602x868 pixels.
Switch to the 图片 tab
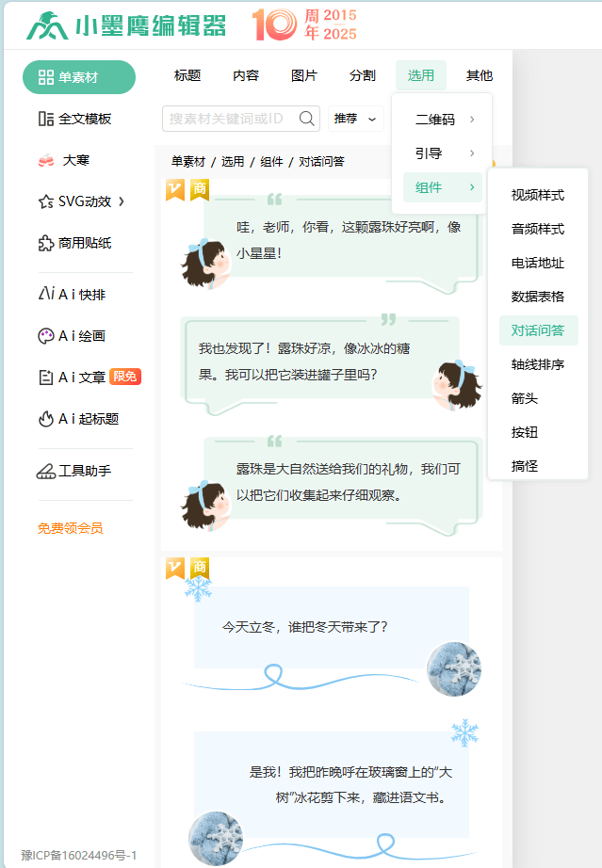[304, 75]
